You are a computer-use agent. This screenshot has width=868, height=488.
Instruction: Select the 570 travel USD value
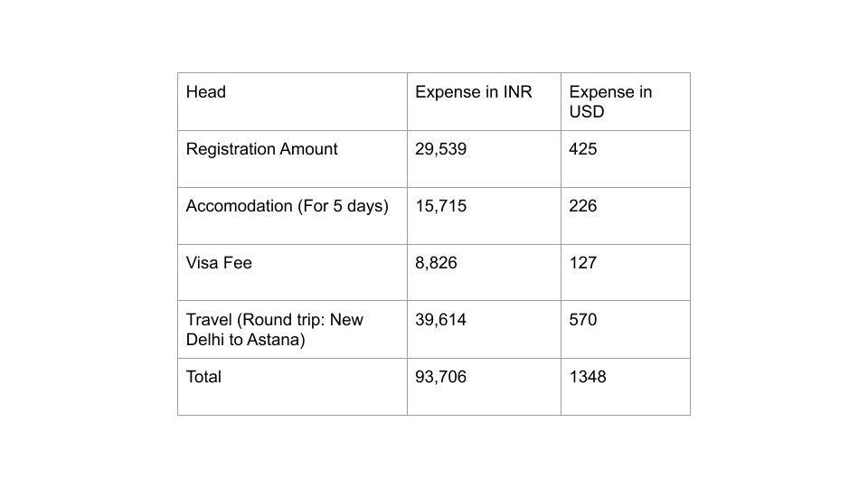coord(583,320)
